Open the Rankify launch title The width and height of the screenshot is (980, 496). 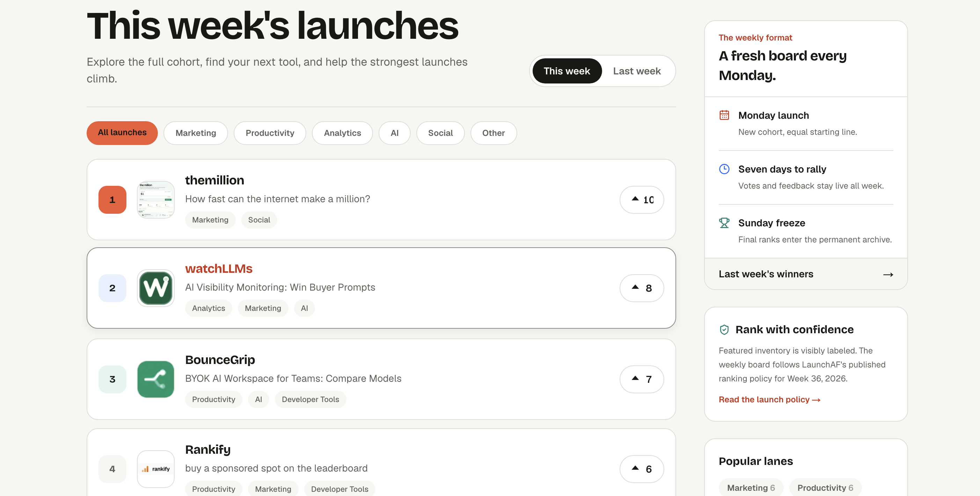(208, 450)
